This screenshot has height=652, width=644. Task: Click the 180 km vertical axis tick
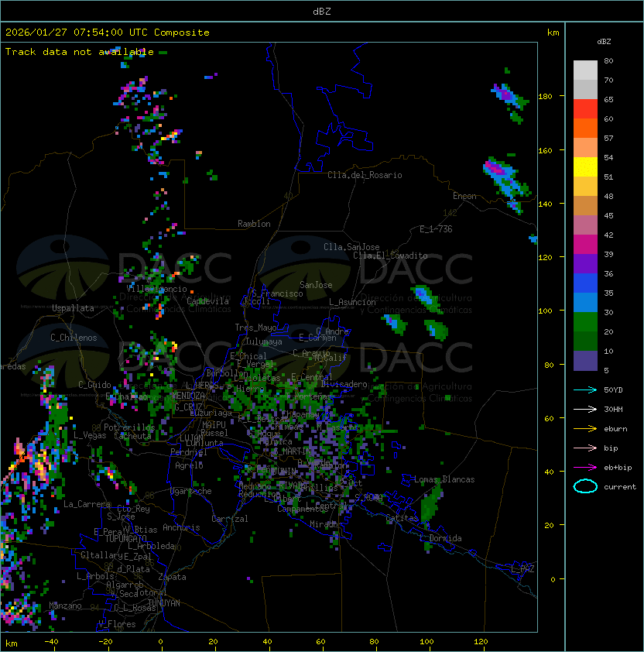click(x=545, y=97)
